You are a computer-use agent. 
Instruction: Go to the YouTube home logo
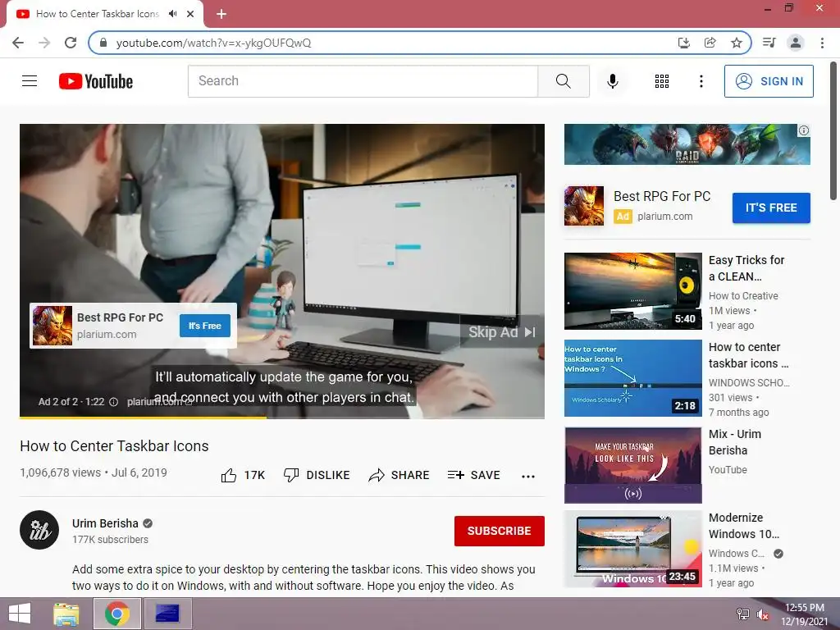(x=96, y=81)
